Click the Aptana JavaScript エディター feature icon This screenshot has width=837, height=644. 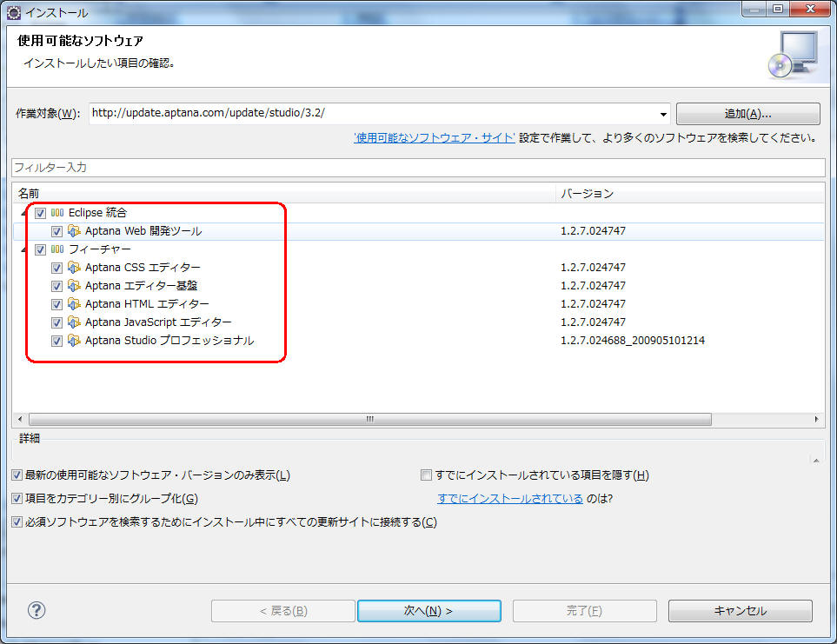74,322
